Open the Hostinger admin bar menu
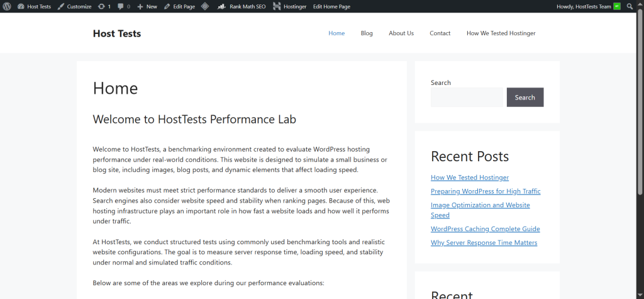This screenshot has height=299, width=644. tap(289, 6)
